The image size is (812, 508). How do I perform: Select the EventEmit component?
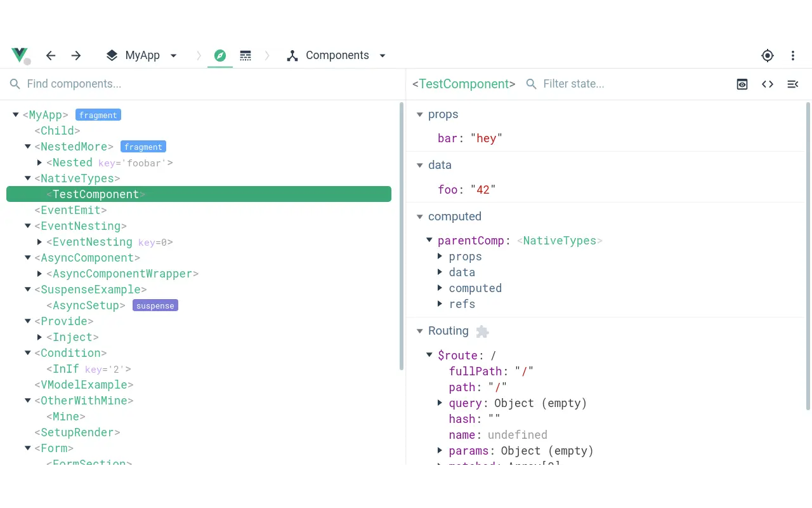point(70,210)
